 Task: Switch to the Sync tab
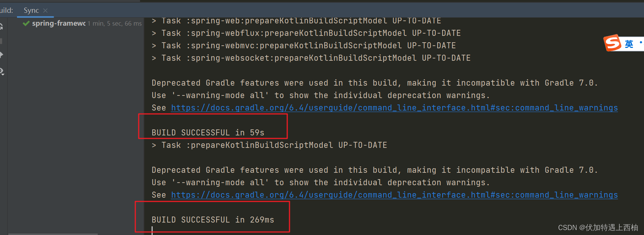pos(31,11)
